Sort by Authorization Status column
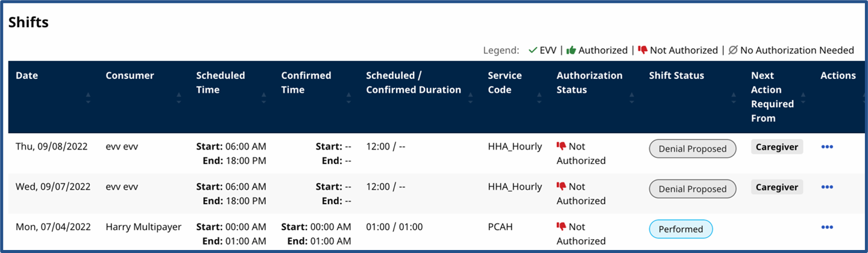Image resolution: width=868 pixels, height=253 pixels. pyautogui.click(x=631, y=98)
